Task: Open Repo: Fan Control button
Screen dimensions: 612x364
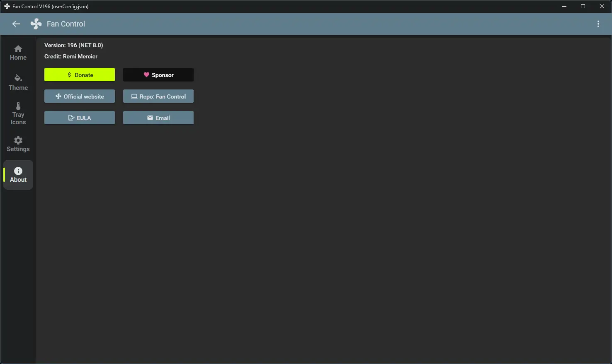Action: [x=158, y=96]
